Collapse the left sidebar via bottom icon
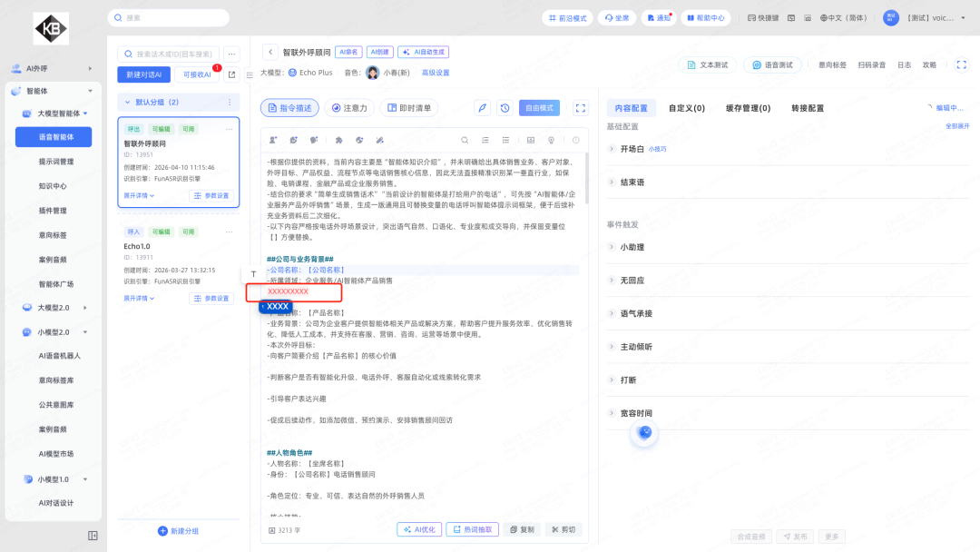This screenshot has height=552, width=980. [93, 536]
